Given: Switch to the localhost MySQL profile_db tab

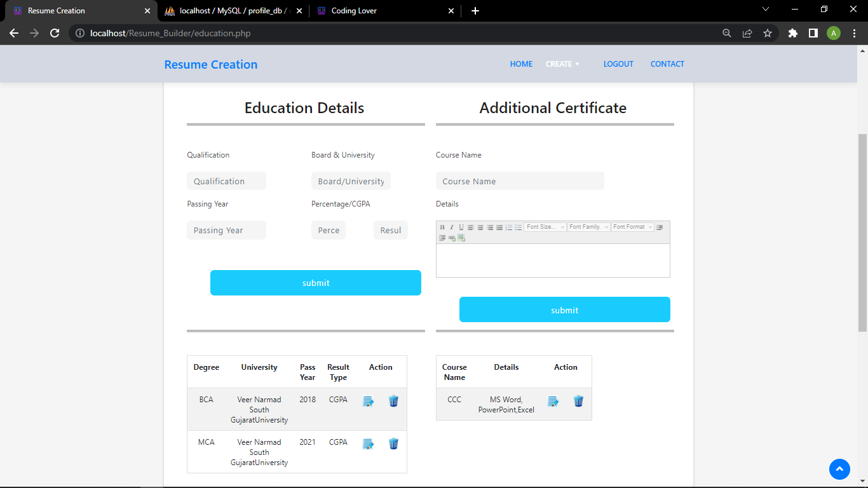Looking at the screenshot, I should coord(233,11).
